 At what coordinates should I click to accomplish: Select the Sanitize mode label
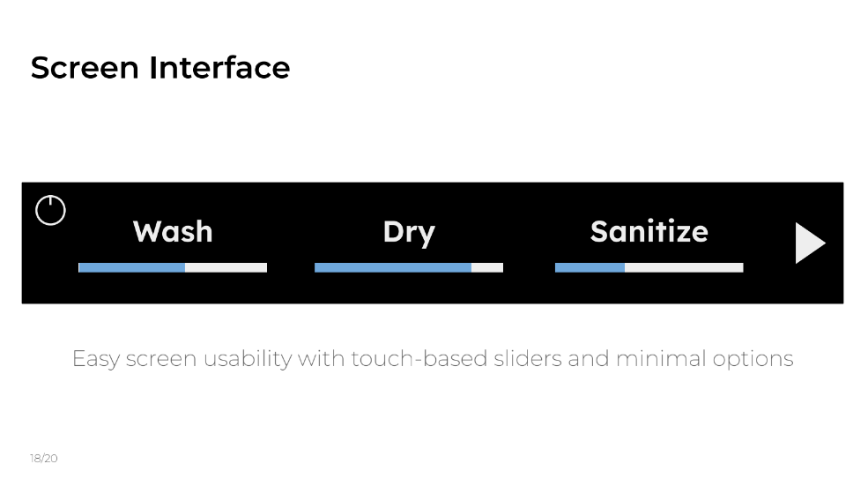tap(649, 231)
